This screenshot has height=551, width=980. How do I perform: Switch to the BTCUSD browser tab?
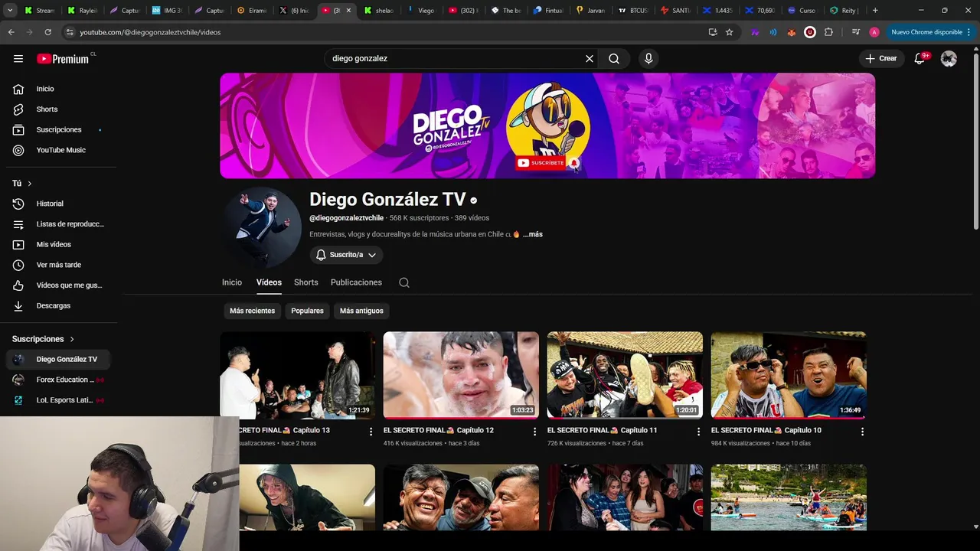[x=632, y=11]
